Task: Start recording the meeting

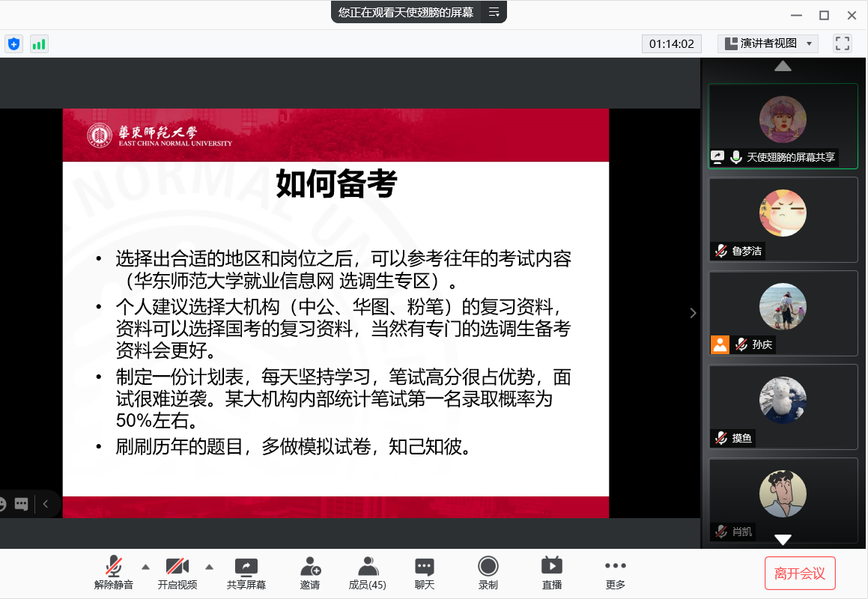Action: 488,573
